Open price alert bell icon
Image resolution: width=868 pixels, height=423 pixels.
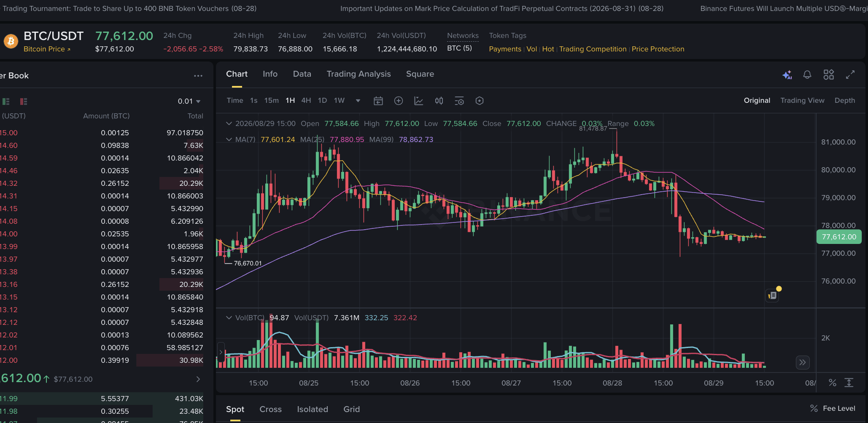[807, 75]
